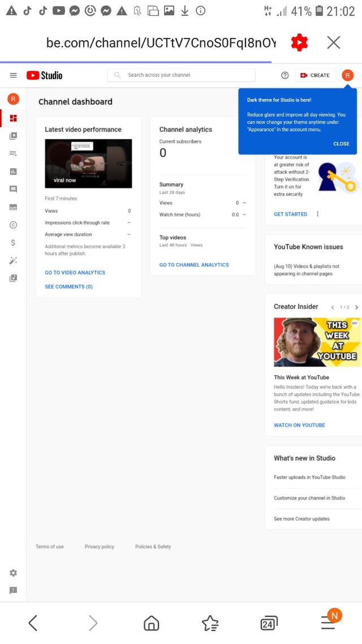Open the hamburger menu in YouTube Studio
Screen dimensions: 362x644
click(13, 75)
